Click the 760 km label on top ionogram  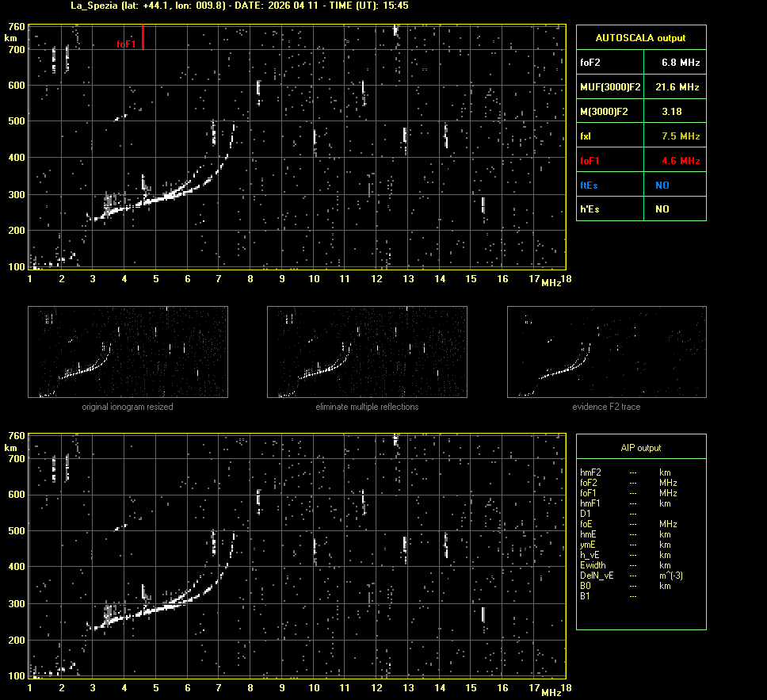point(16,27)
